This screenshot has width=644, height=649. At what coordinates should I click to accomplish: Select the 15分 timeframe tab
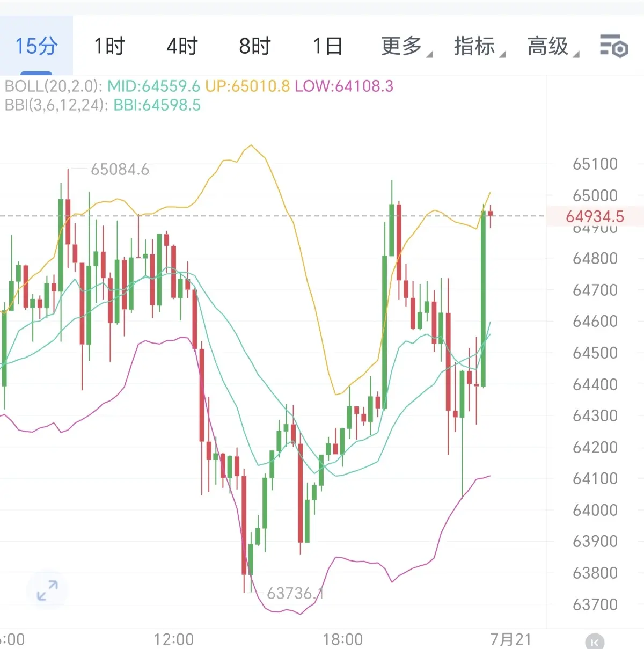[36, 46]
